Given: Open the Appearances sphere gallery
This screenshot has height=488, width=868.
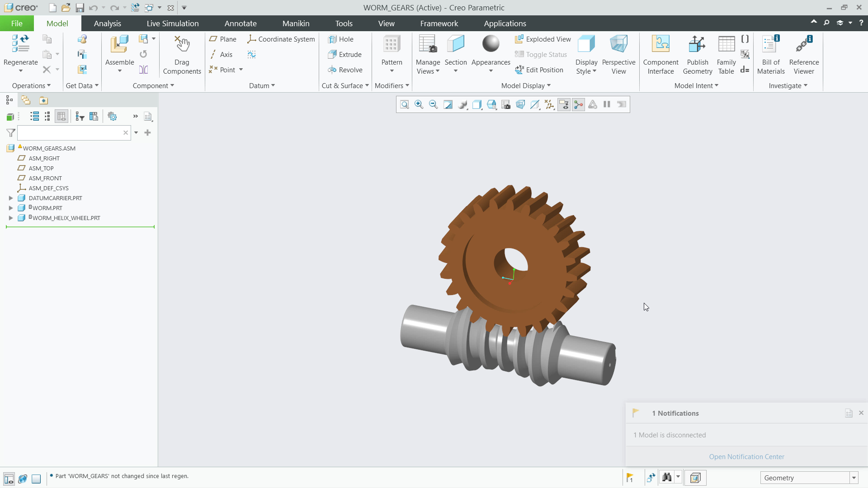Looking at the screenshot, I should tap(491, 44).
